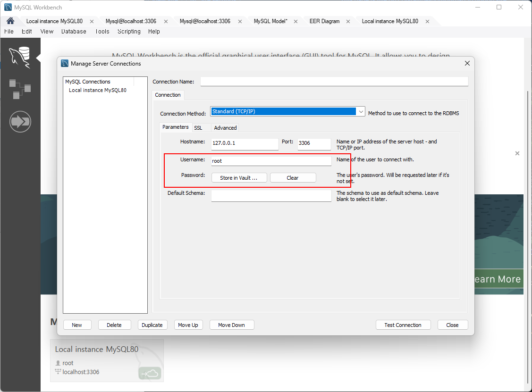Screen dimensions: 532x392
Task: Delete the selected connection
Action: 114,325
